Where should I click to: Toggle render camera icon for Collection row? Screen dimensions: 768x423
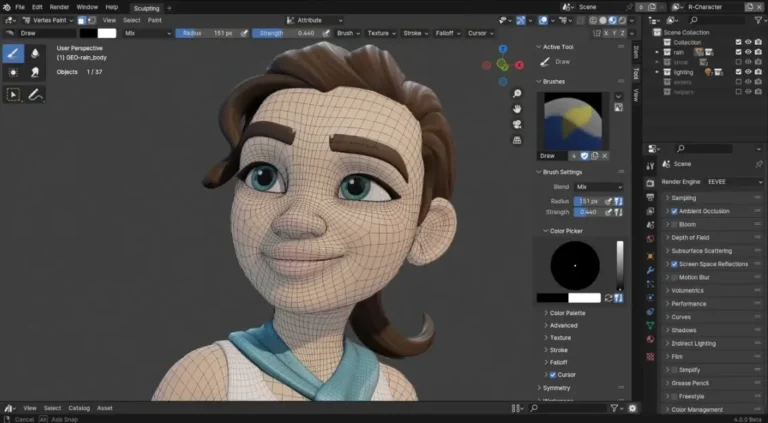(x=758, y=42)
